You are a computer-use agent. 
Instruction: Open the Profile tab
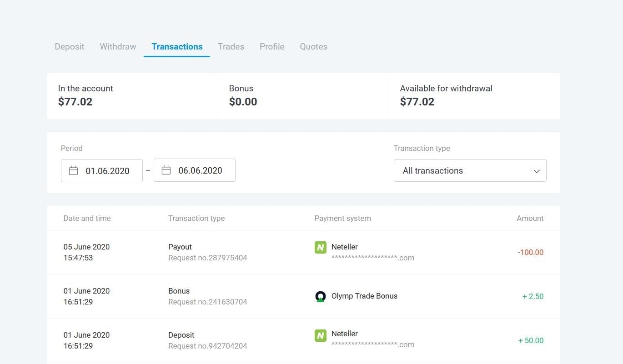[x=272, y=46]
